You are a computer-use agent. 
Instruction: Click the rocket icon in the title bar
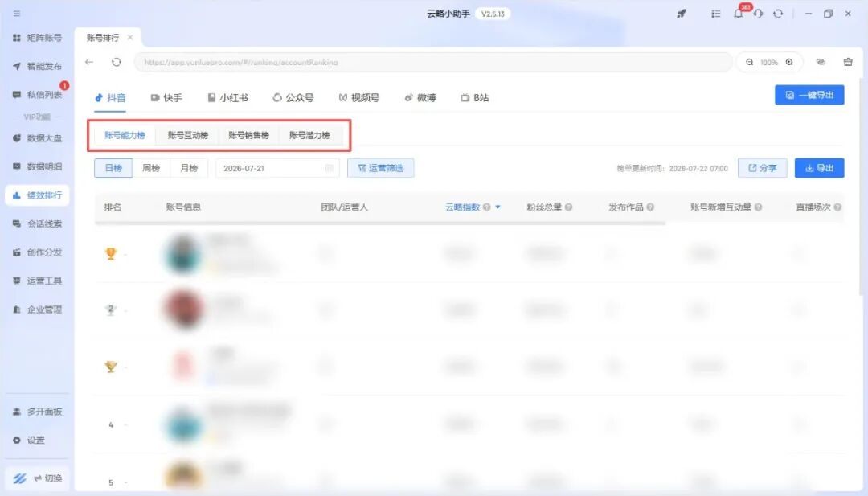(x=682, y=14)
